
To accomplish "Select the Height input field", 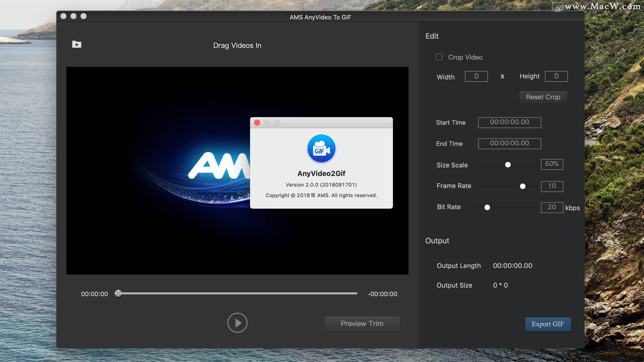I will (x=556, y=76).
